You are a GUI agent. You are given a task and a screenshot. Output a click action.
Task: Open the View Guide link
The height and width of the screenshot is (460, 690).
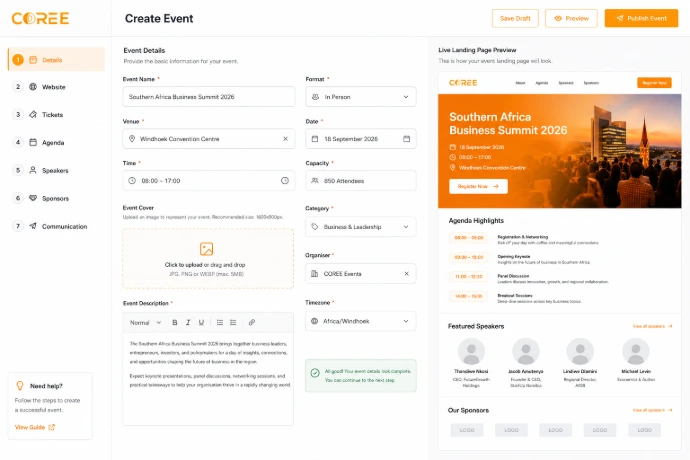35,427
